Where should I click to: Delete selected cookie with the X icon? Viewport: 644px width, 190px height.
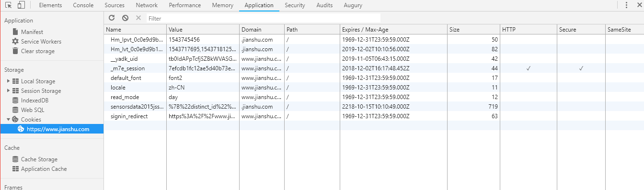coord(138,18)
